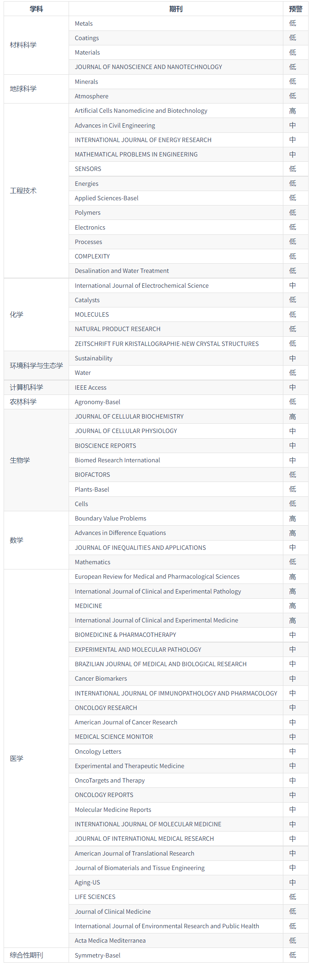311x980 pixels.
Task: Select the IEEE Access journal
Action: click(90, 388)
